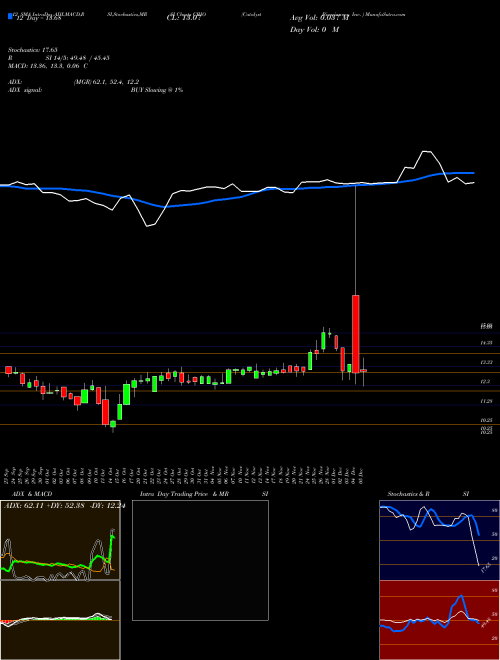Click the 'SI 14/3: 49.48 / 45.45' reading
Screen dimensions: 500x660
[x=78, y=58]
